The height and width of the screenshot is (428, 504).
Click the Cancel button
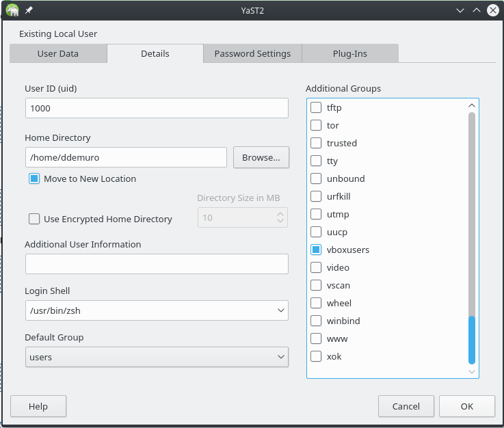406,407
